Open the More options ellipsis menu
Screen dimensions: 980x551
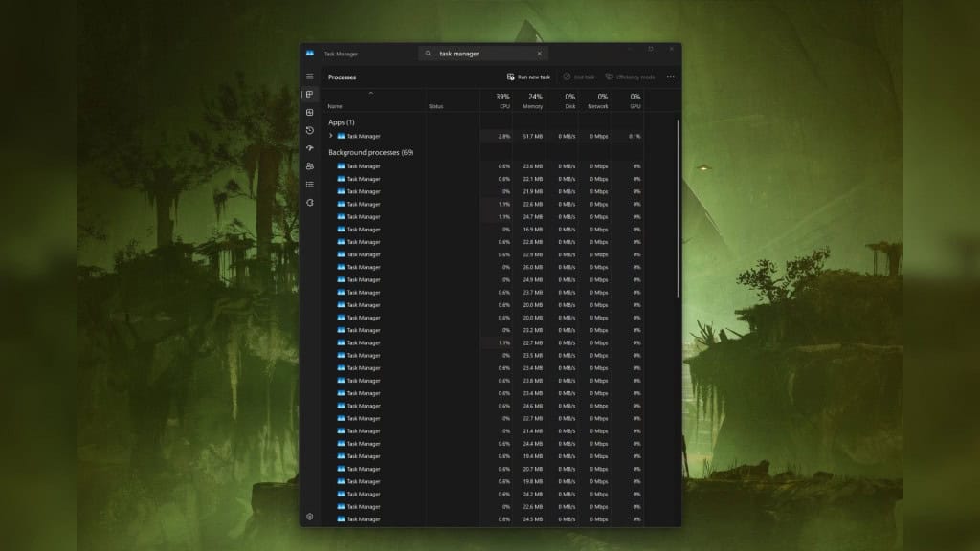pos(670,77)
